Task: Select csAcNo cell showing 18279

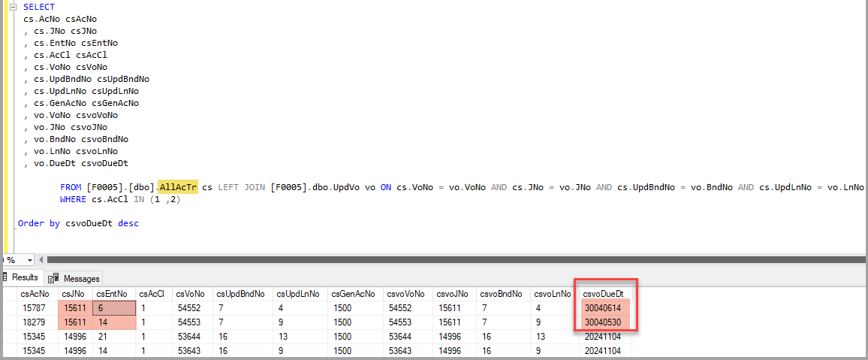Action: (x=34, y=322)
